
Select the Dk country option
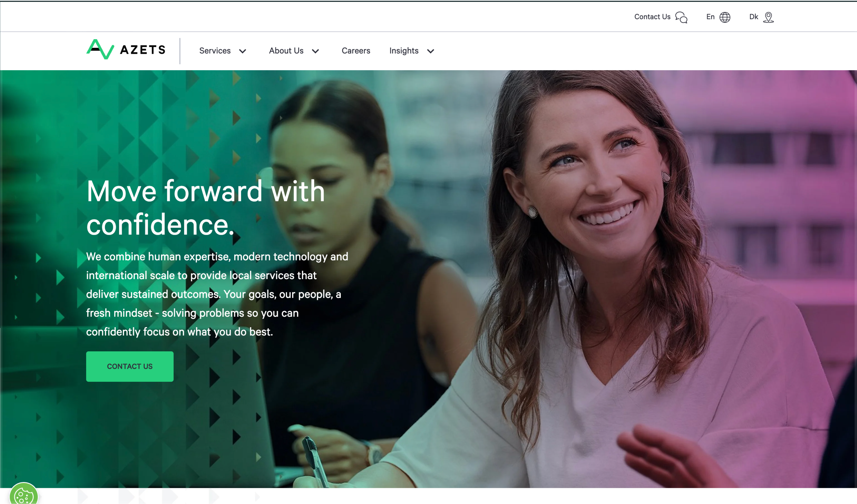[x=753, y=17]
